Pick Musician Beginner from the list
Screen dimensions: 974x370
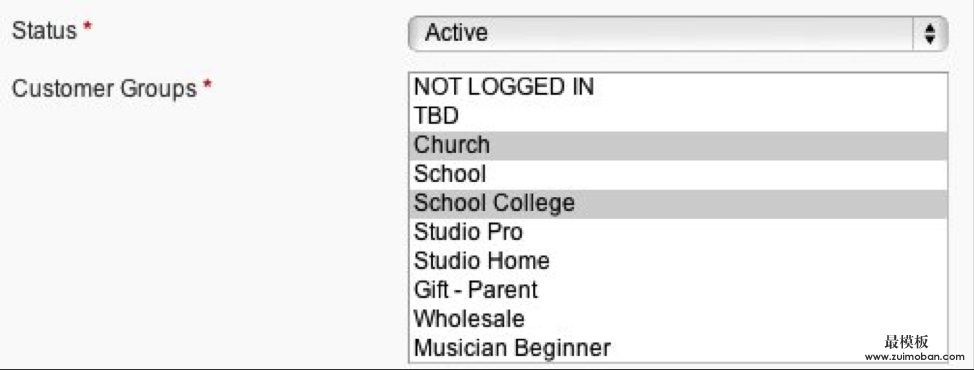678,348
